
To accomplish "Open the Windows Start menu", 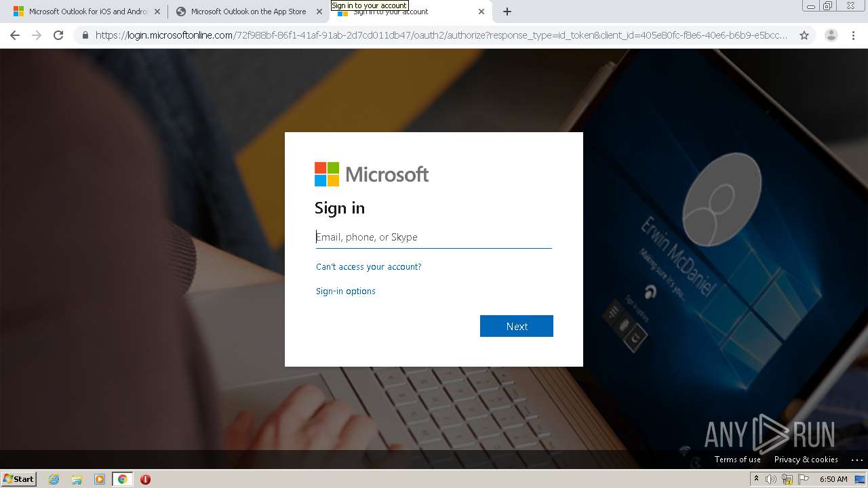I will point(18,479).
